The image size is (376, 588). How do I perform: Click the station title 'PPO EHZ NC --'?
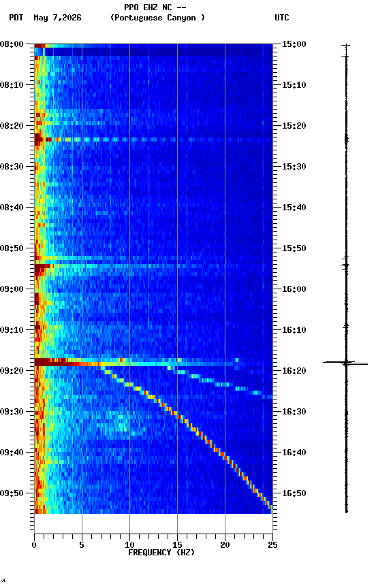point(155,7)
